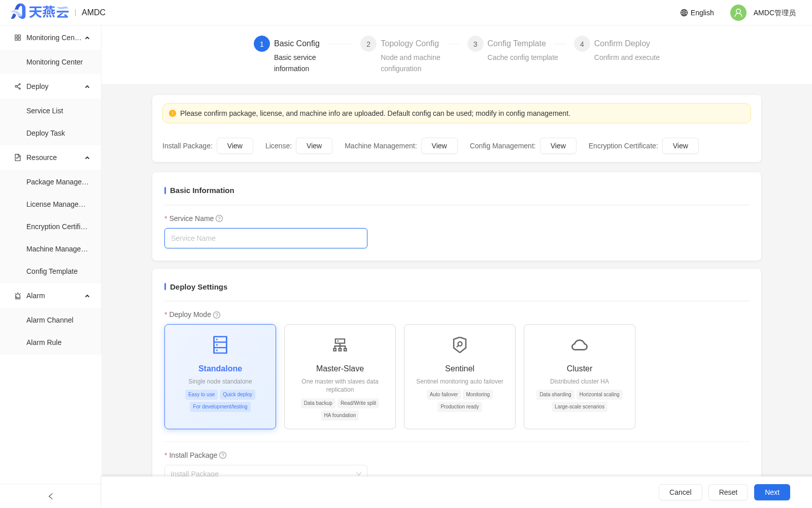The width and height of the screenshot is (812, 508).
Task: Open the Install Package dropdown
Action: [266, 471]
